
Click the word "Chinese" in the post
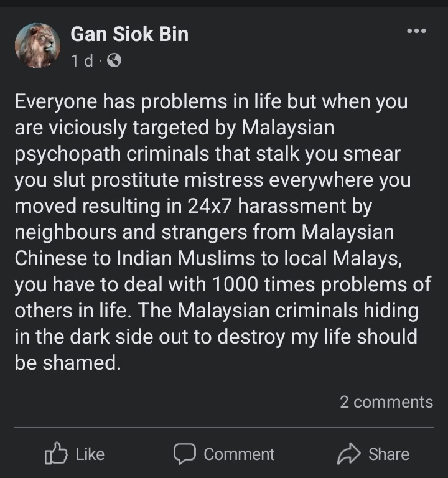pyautogui.click(x=50, y=258)
